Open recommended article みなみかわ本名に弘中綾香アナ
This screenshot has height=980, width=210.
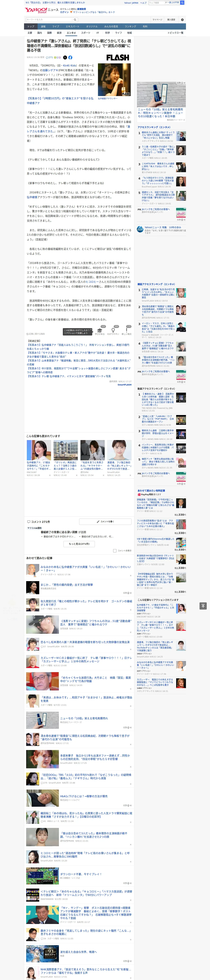click(x=86, y=568)
